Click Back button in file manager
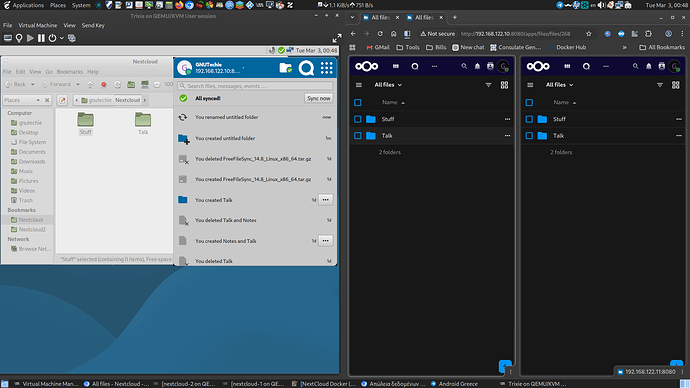The width and height of the screenshot is (690, 388). 15,84
